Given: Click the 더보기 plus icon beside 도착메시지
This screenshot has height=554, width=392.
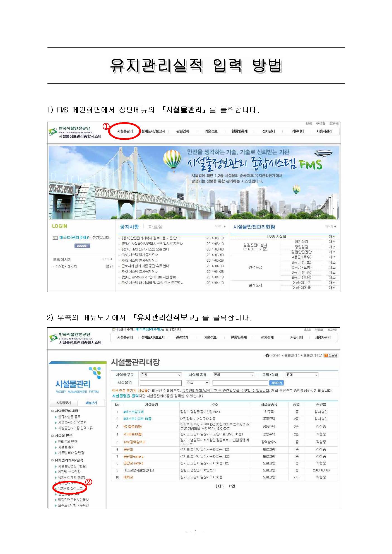Looking at the screenshot, I should [x=111, y=259].
